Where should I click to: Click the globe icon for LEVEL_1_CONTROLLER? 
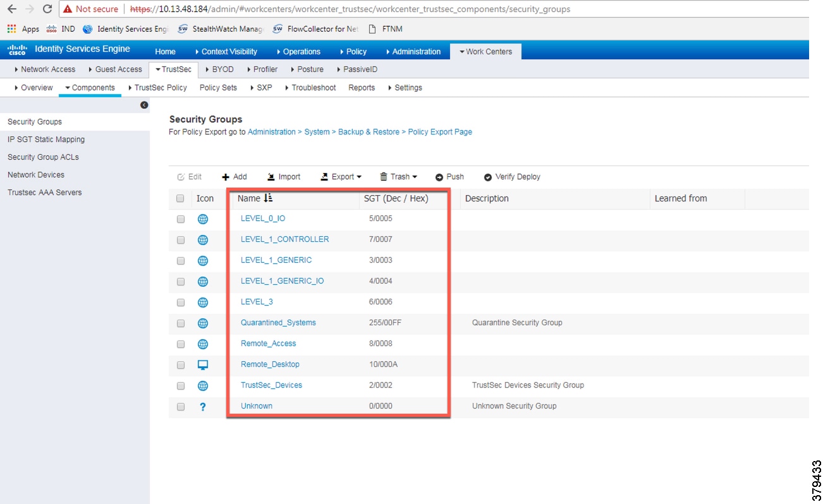[203, 240]
